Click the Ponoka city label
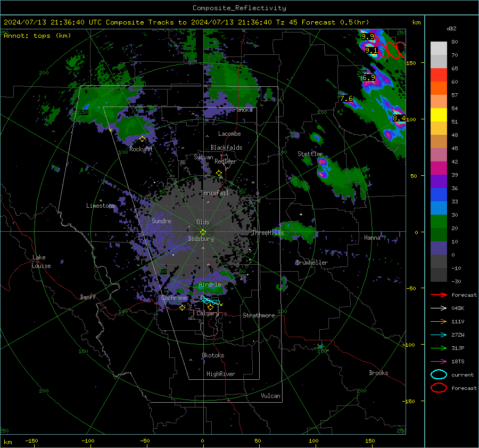The height and width of the screenshot is (448, 479). coord(243,110)
